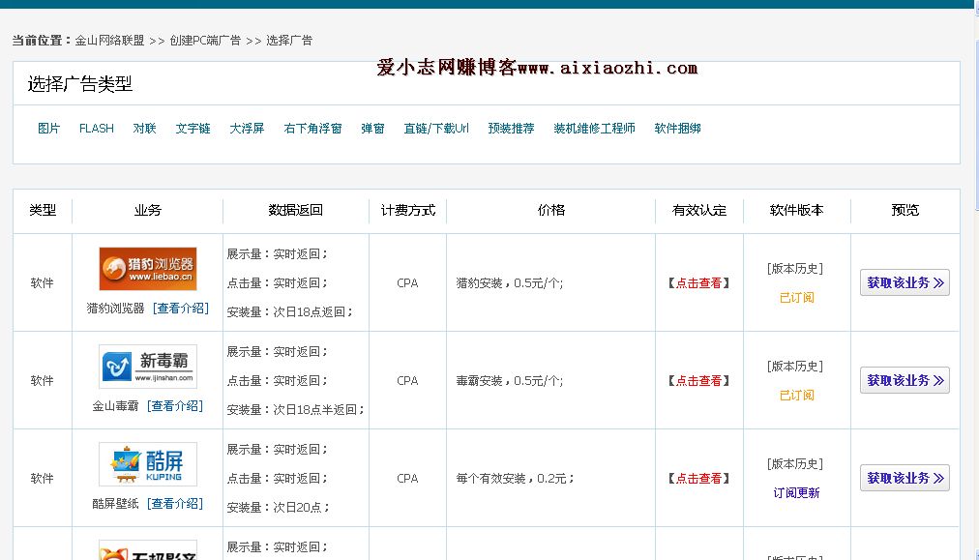Click price text 毒霸安装，0.5元/个
The image size is (979, 560).
pos(510,380)
